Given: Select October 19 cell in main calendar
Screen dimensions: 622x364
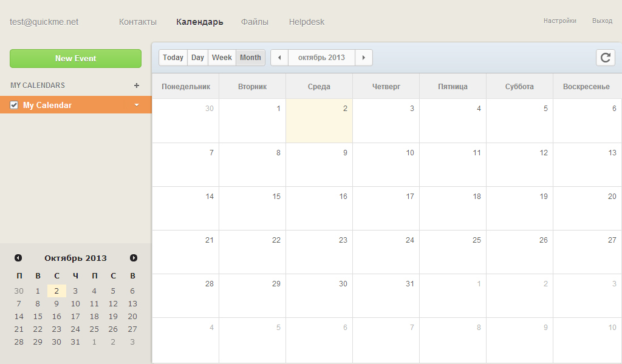Looking at the screenshot, I should tap(520, 208).
